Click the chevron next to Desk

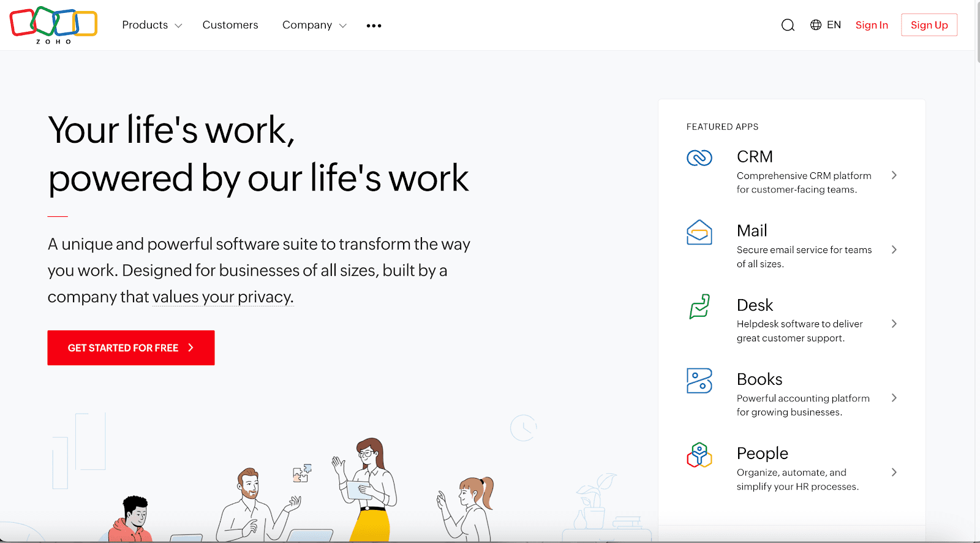coord(894,324)
